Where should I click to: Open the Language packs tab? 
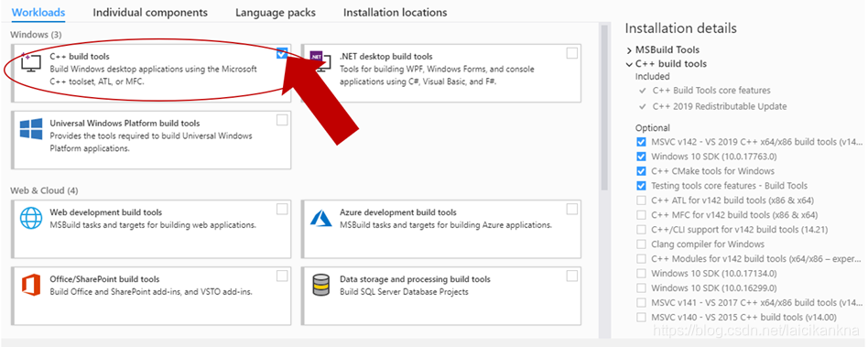coord(275,12)
